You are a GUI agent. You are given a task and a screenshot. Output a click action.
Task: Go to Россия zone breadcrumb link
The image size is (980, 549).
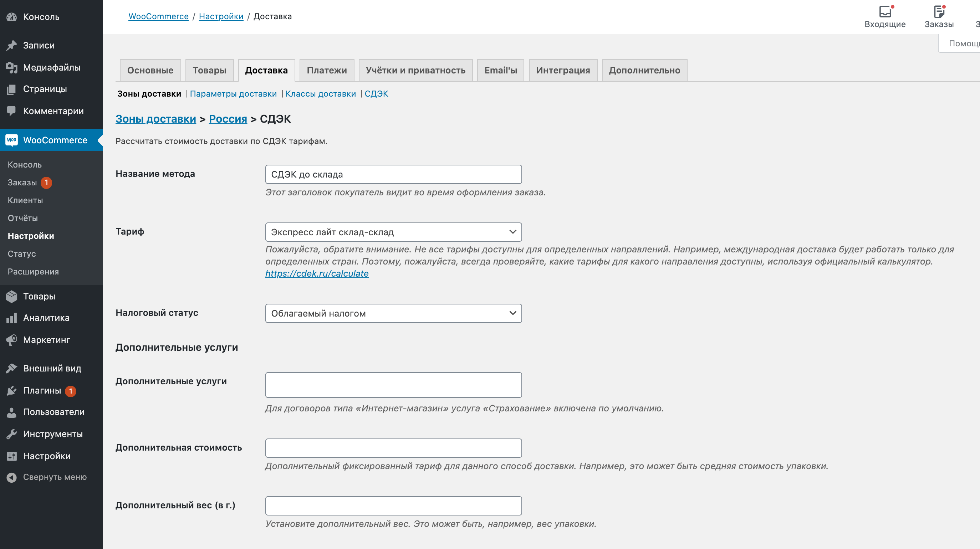(x=228, y=119)
